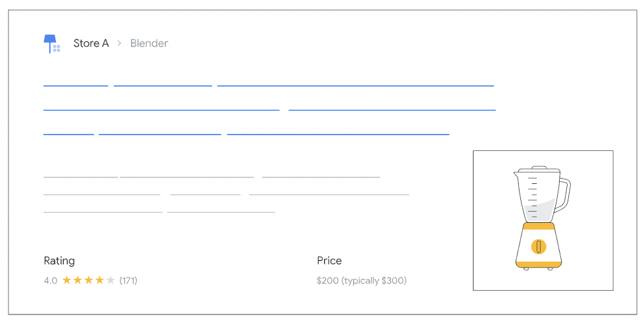The width and height of the screenshot is (644, 327).
Task: Click the Price label
Action: click(329, 260)
